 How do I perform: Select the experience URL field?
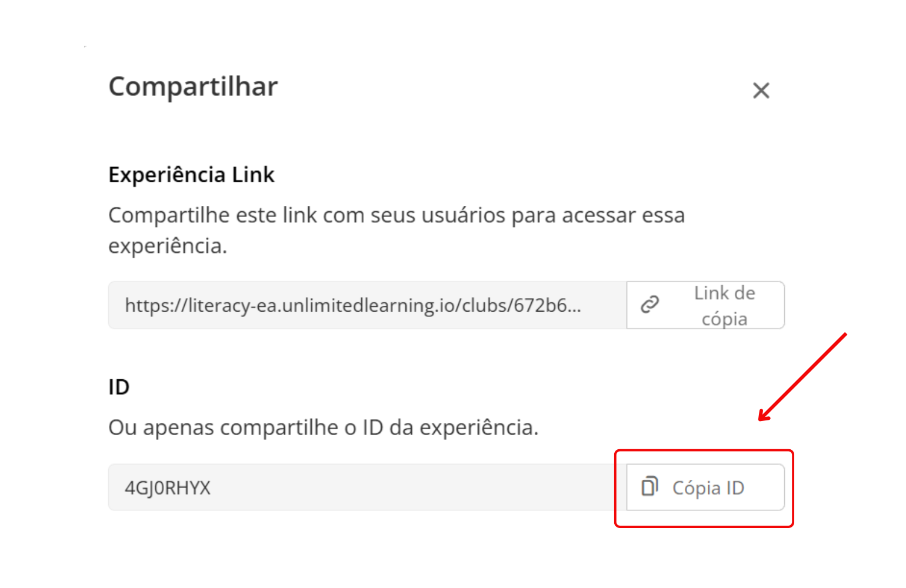click(x=368, y=305)
